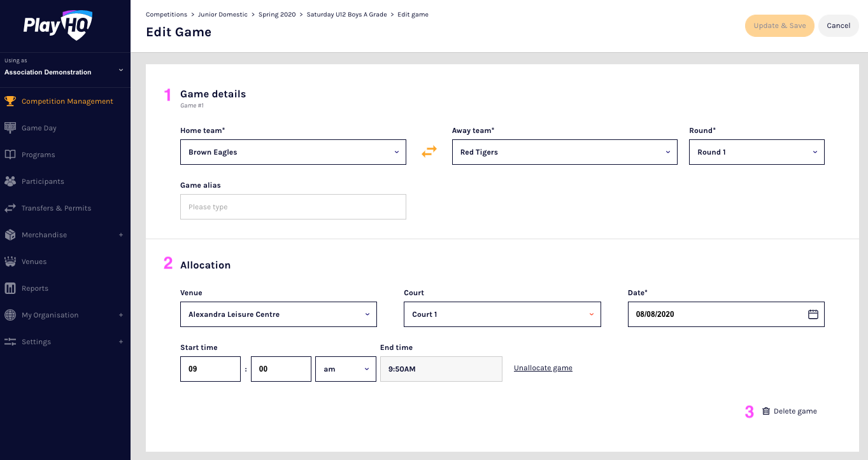Click the Game alias input field
Image resolution: width=868 pixels, height=460 pixels.
pos(293,207)
